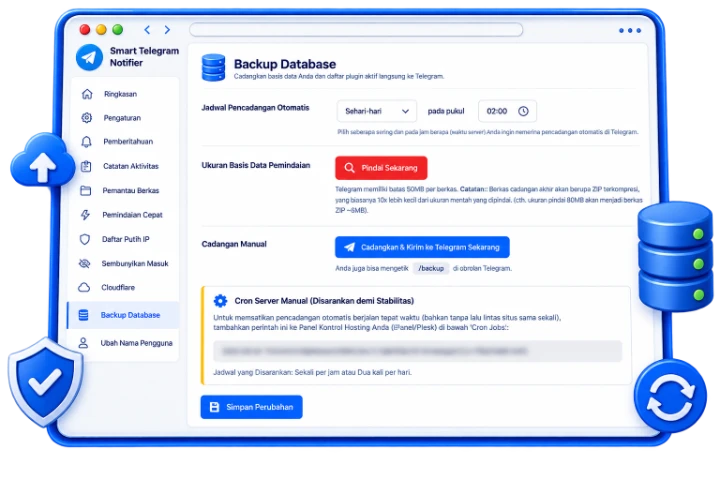Expand the Sehari-hari schedule dropdown
Screen dimensions: 720x480
click(x=377, y=111)
